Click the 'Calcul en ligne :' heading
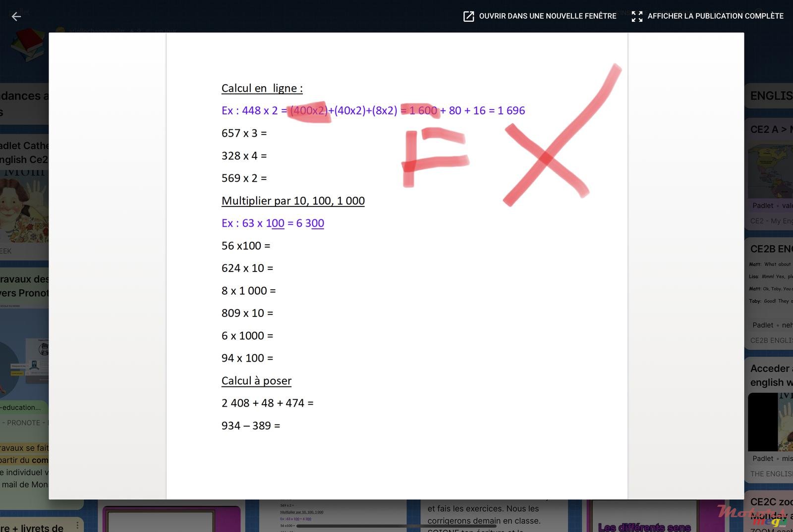This screenshot has width=793, height=532. pos(262,88)
